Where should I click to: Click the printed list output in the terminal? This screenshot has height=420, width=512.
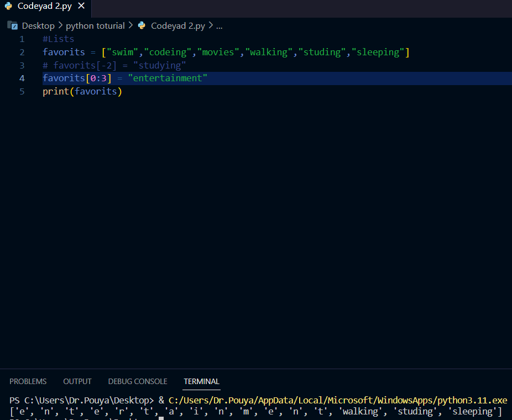(255, 411)
